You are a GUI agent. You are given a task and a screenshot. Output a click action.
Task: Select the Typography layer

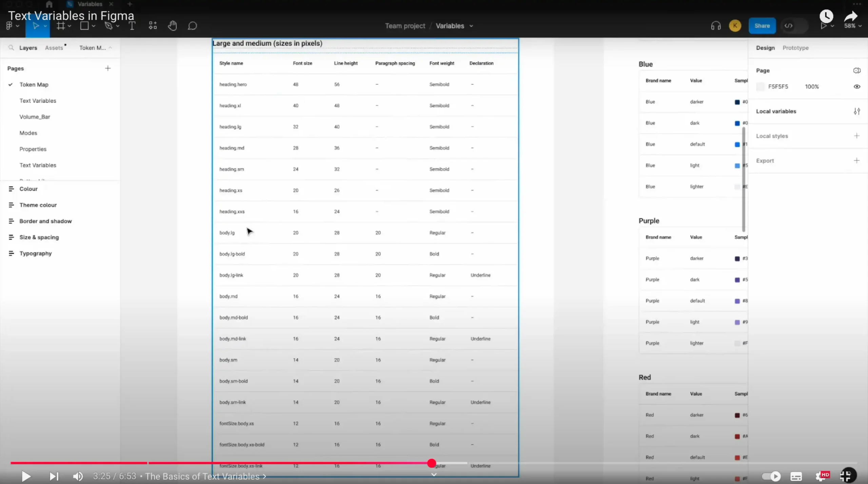tap(36, 253)
